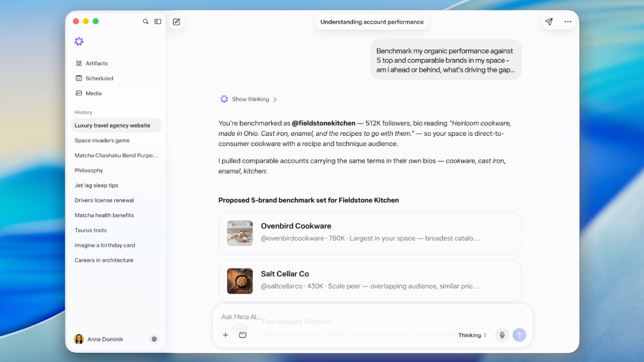Click the sparkle icon beside Show thinking
Image resolution: width=644 pixels, height=362 pixels.
224,99
